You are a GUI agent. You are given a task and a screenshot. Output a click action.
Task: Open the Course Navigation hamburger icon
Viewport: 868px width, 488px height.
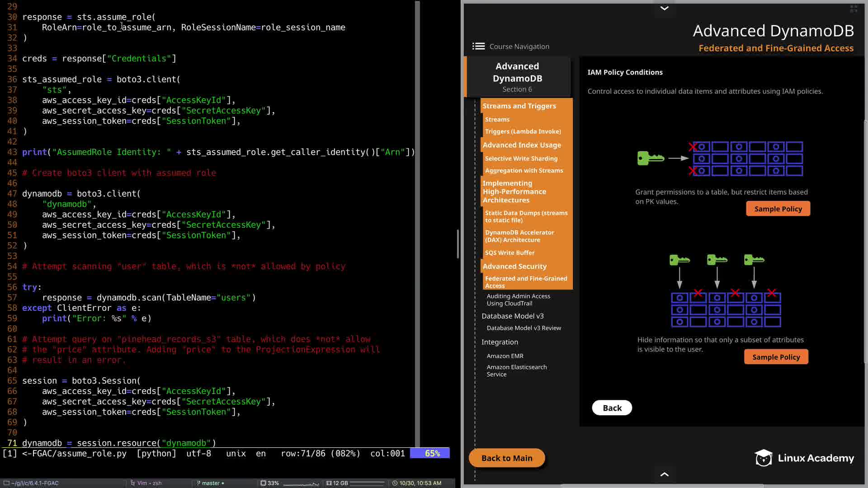click(x=478, y=47)
